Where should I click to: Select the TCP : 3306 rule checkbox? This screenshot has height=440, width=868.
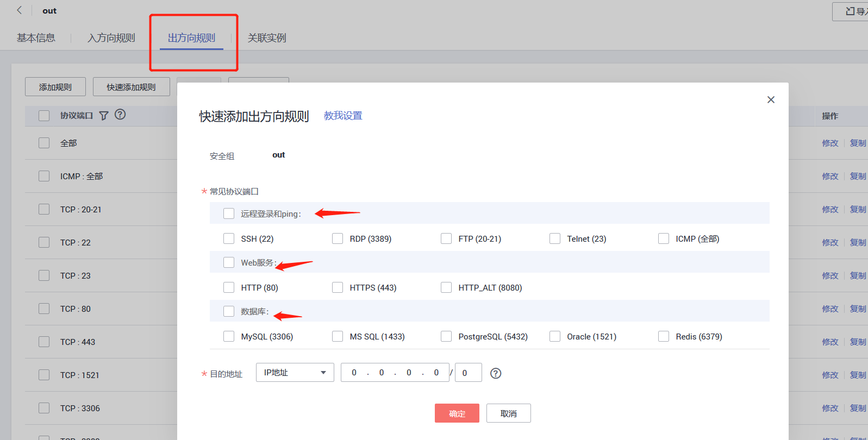point(44,408)
